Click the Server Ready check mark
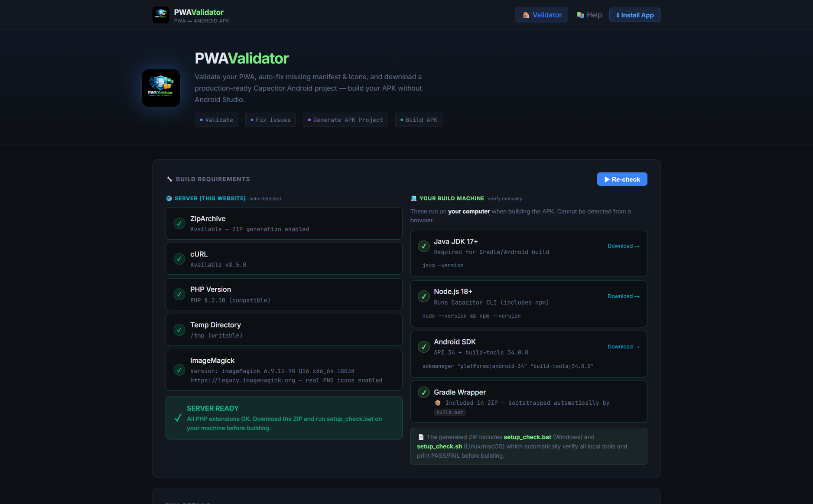 click(x=178, y=418)
